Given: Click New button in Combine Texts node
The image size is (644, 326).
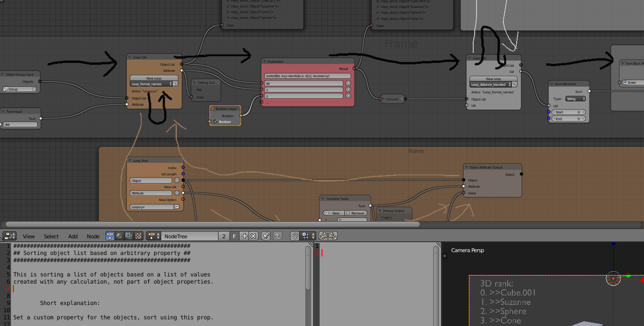Looking at the screenshot, I should click(x=333, y=213).
